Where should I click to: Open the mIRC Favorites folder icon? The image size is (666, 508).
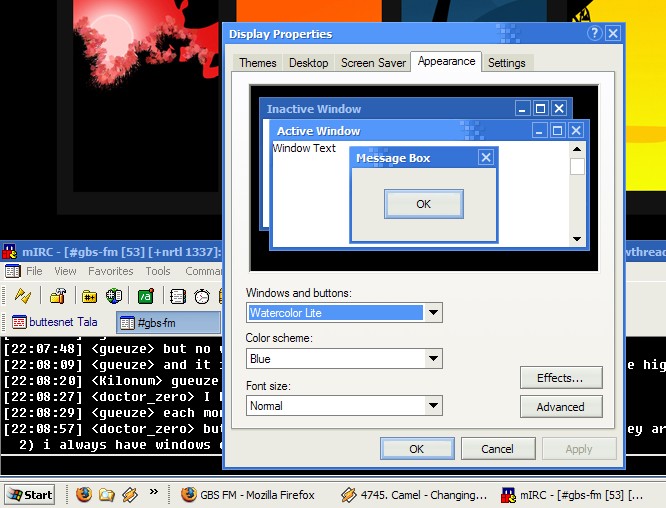coord(89,296)
